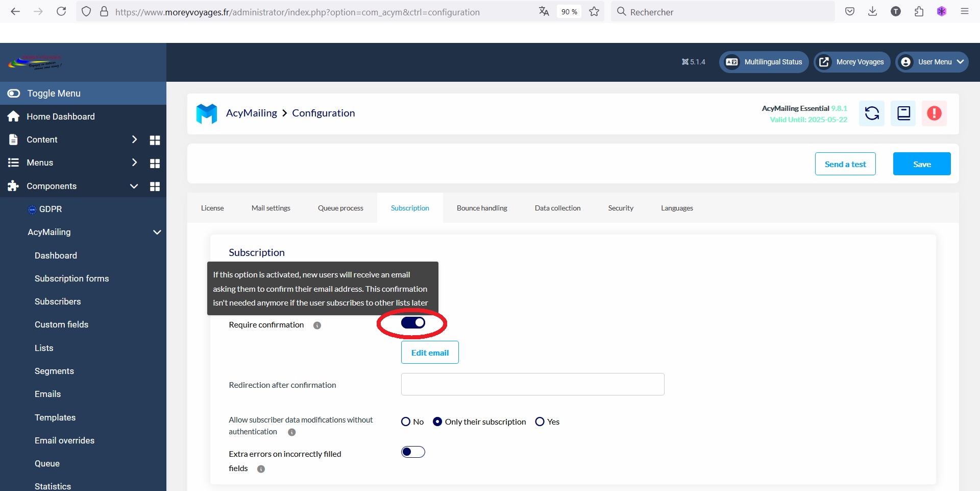Viewport: 980px width, 491px height.
Task: Click the red alert notification icon
Action: point(934,113)
